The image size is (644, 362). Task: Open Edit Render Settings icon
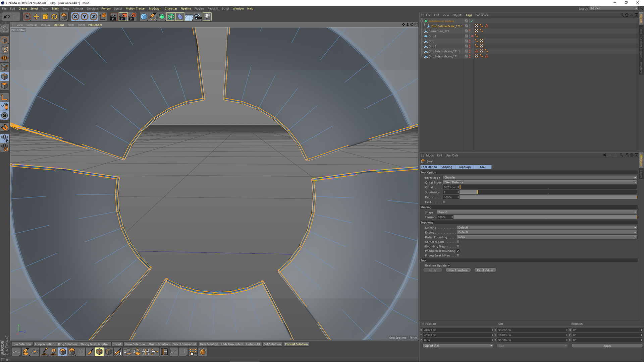(x=132, y=16)
